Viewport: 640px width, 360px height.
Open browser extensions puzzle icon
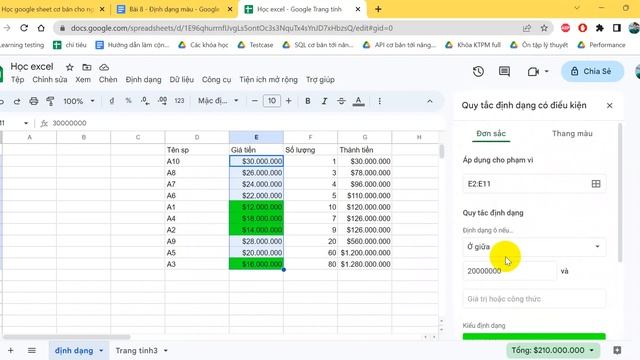click(x=600, y=28)
